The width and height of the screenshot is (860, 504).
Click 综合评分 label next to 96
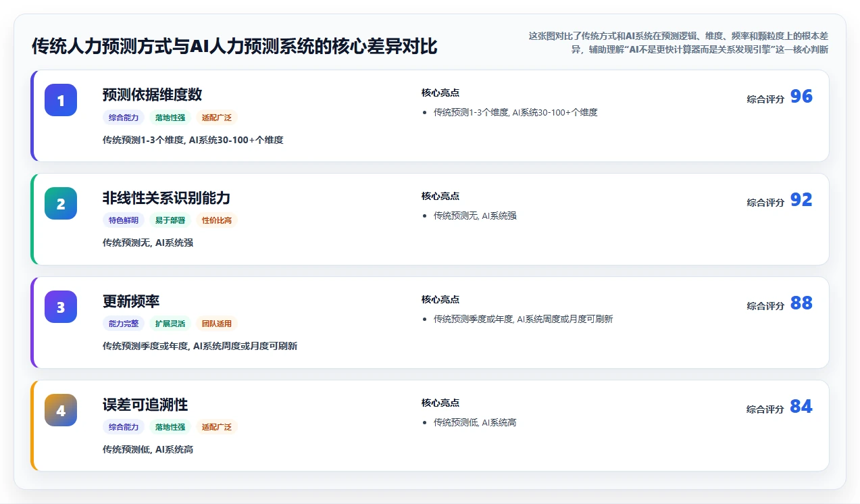tap(765, 99)
